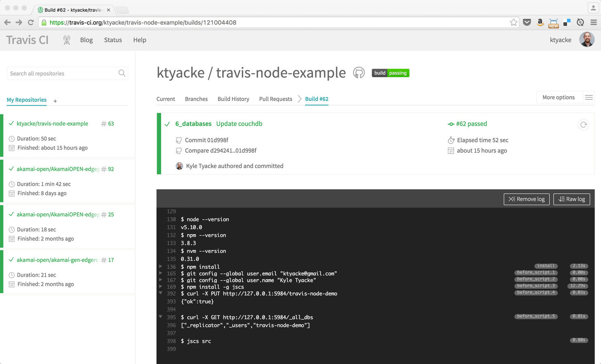
Task: Click the before_script.3 label in log
Action: pos(536,286)
